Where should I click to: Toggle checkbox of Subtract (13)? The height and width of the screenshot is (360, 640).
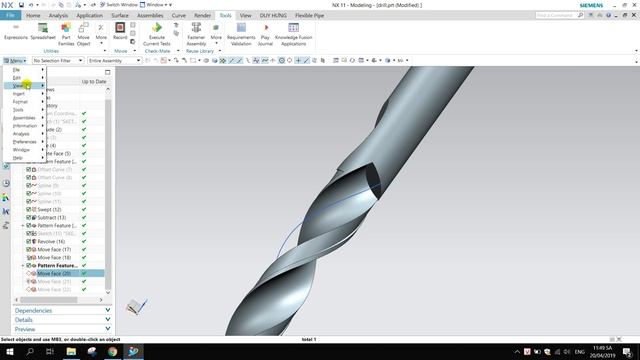coord(29,218)
